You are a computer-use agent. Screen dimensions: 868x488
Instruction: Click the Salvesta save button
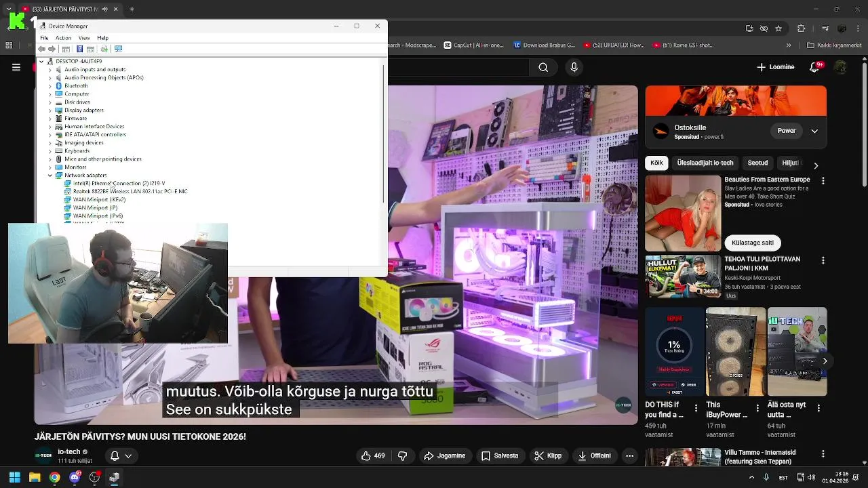pyautogui.click(x=499, y=455)
